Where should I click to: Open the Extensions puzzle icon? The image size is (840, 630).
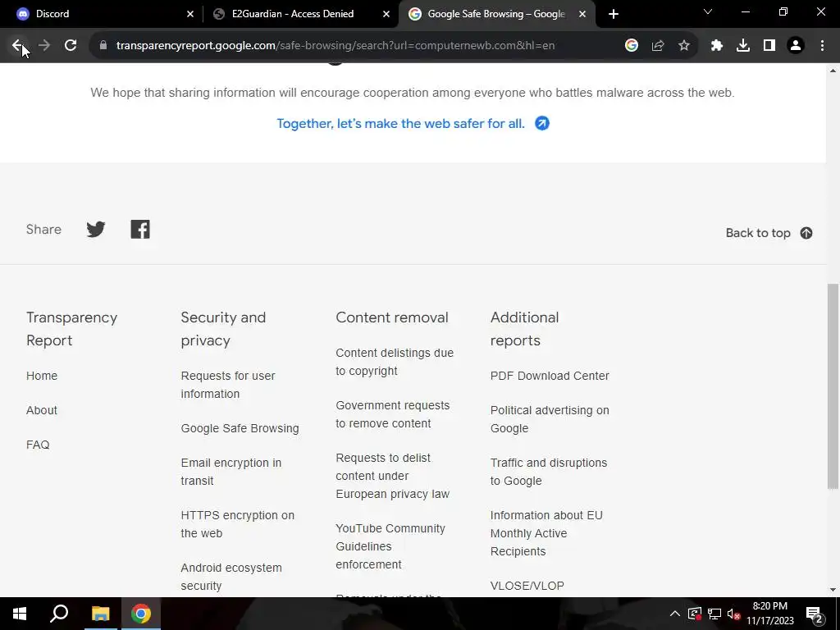[x=717, y=46]
